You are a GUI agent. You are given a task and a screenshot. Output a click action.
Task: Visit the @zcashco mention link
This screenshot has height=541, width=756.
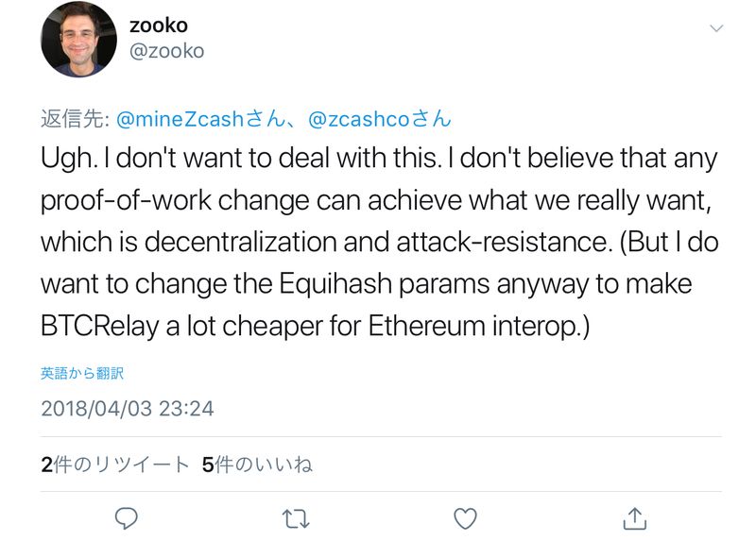[x=369, y=120]
